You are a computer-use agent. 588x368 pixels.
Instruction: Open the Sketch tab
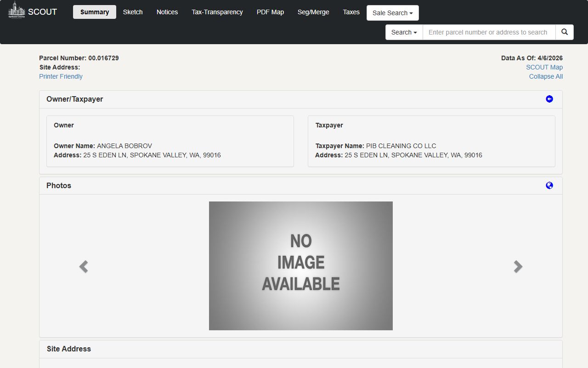tap(133, 12)
